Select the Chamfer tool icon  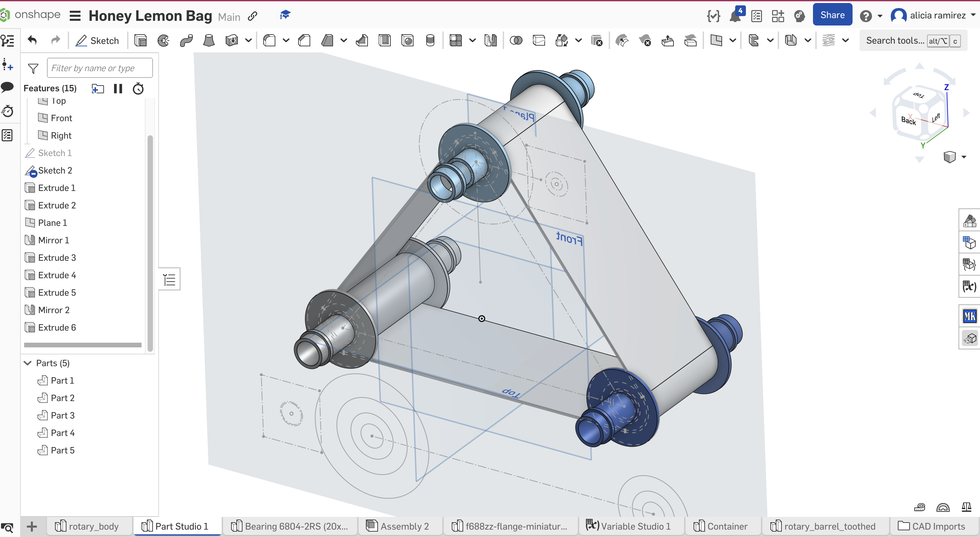click(304, 40)
